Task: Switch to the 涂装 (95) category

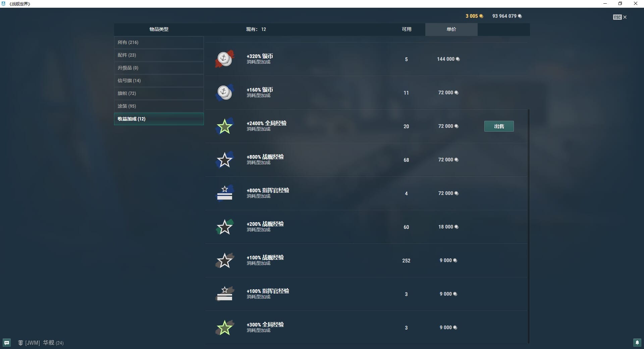Action: [159, 106]
